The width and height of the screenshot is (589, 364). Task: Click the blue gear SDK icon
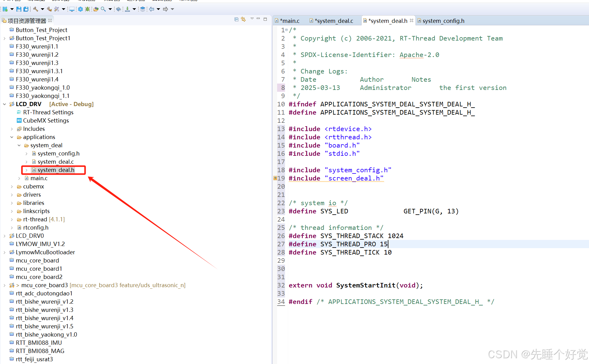coord(80,9)
